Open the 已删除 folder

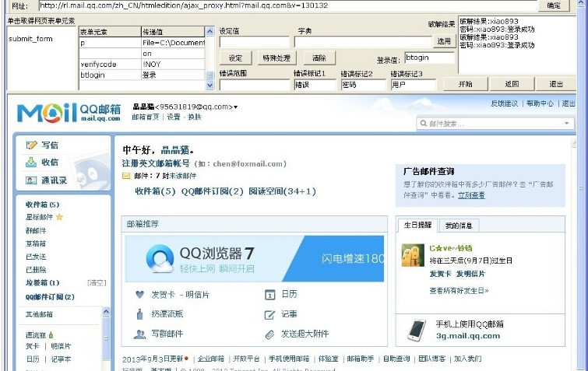point(36,270)
